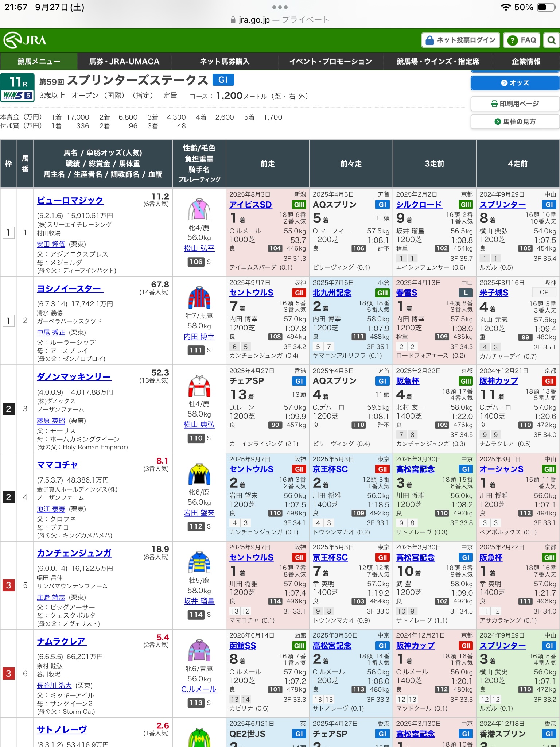Expand the イベント・プロモーション menu

(x=330, y=61)
